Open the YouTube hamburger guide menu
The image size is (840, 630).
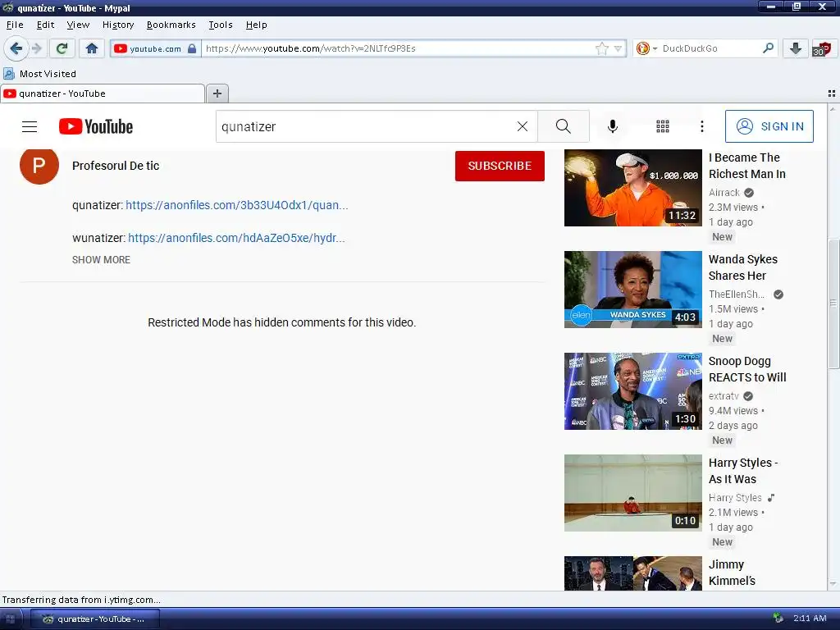tap(30, 126)
